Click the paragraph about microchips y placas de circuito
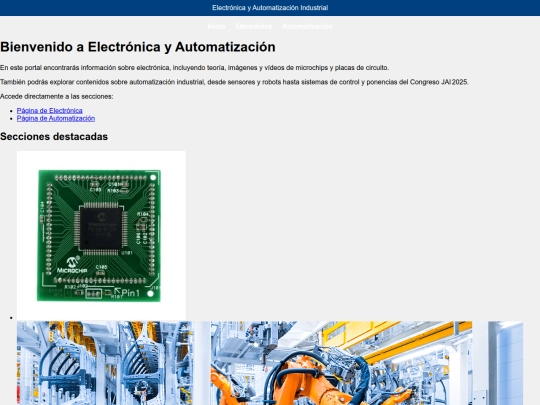Viewport: 540px width, 405px height. [x=195, y=68]
